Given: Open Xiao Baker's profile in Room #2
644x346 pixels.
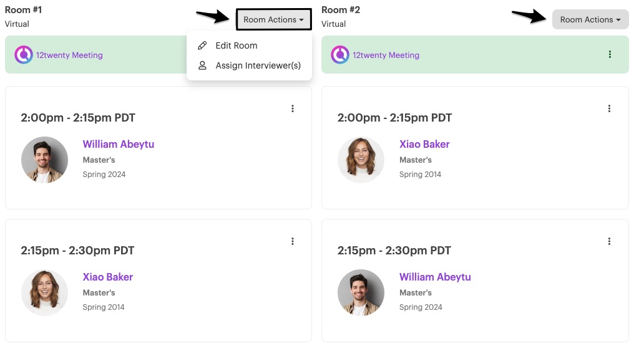Looking at the screenshot, I should 424,144.
